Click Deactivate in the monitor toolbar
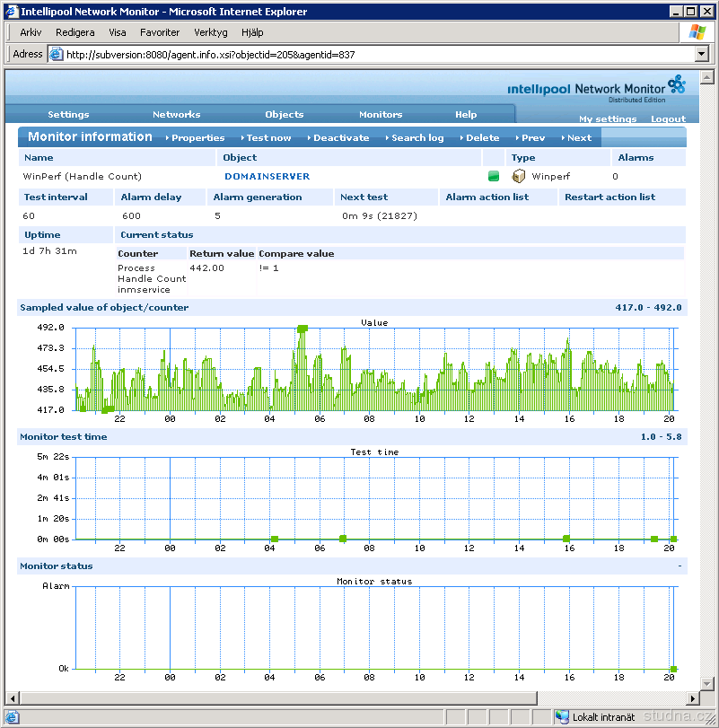This screenshot has height=728, width=719. coord(341,138)
